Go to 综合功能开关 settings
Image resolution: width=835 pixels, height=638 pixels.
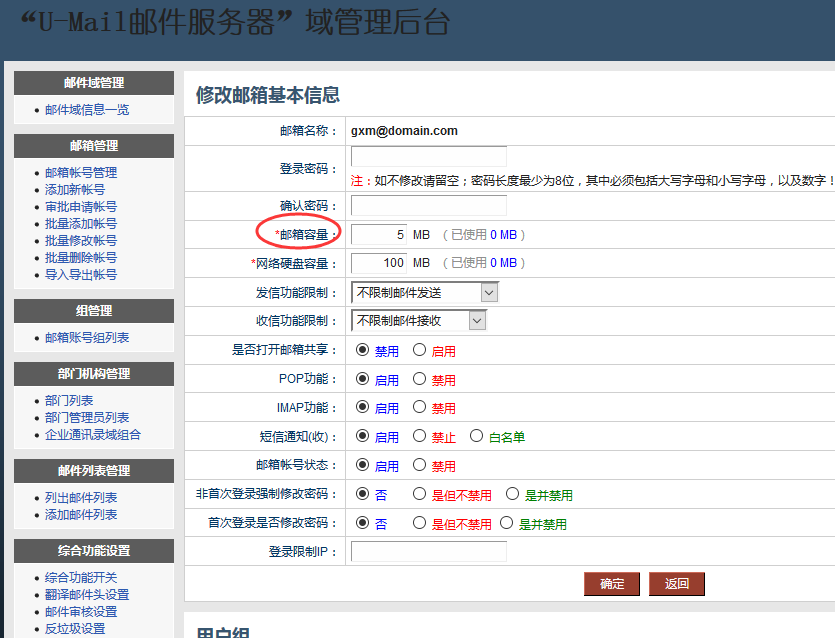pyautogui.click(x=80, y=578)
